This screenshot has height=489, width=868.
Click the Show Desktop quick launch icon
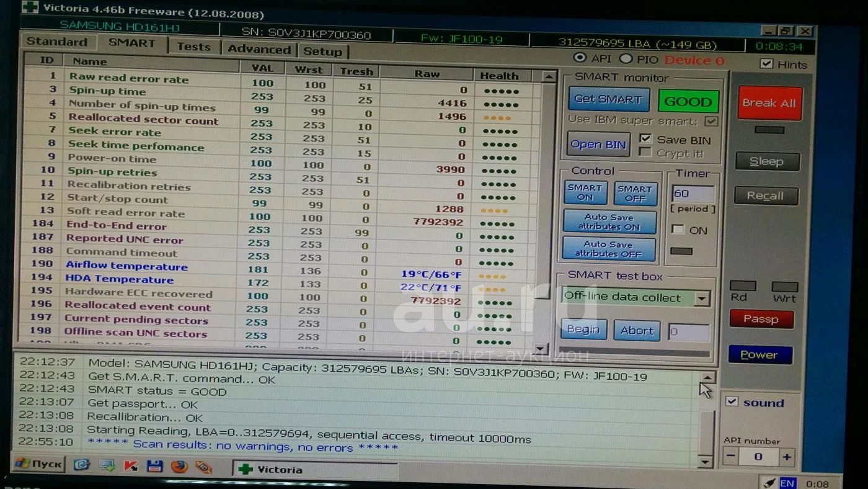click(107, 465)
